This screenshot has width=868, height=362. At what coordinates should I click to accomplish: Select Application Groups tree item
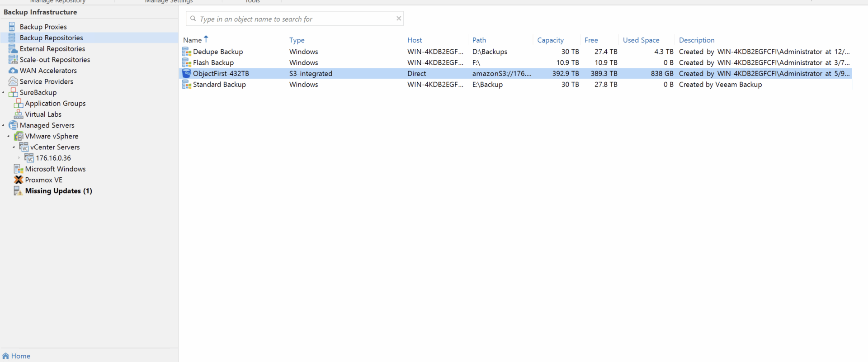point(55,103)
